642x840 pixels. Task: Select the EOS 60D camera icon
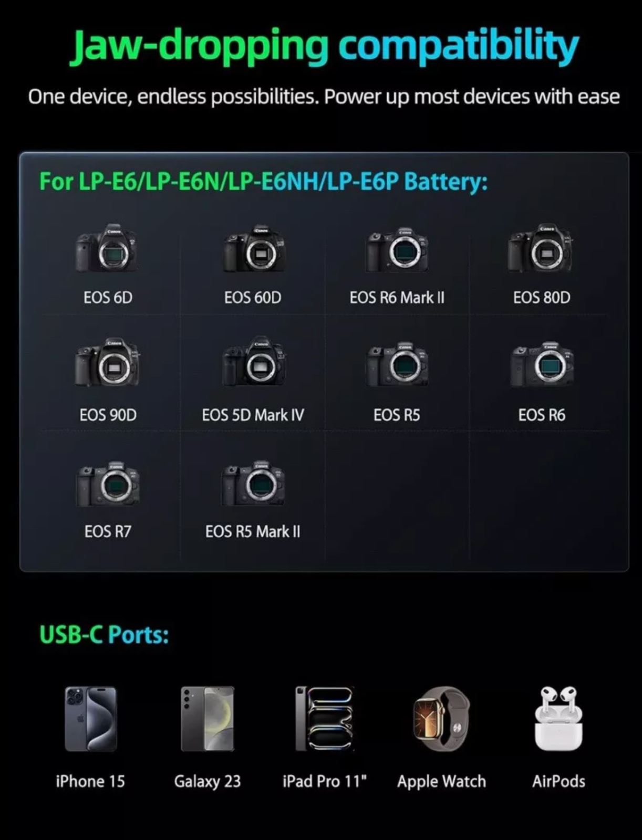[254, 248]
